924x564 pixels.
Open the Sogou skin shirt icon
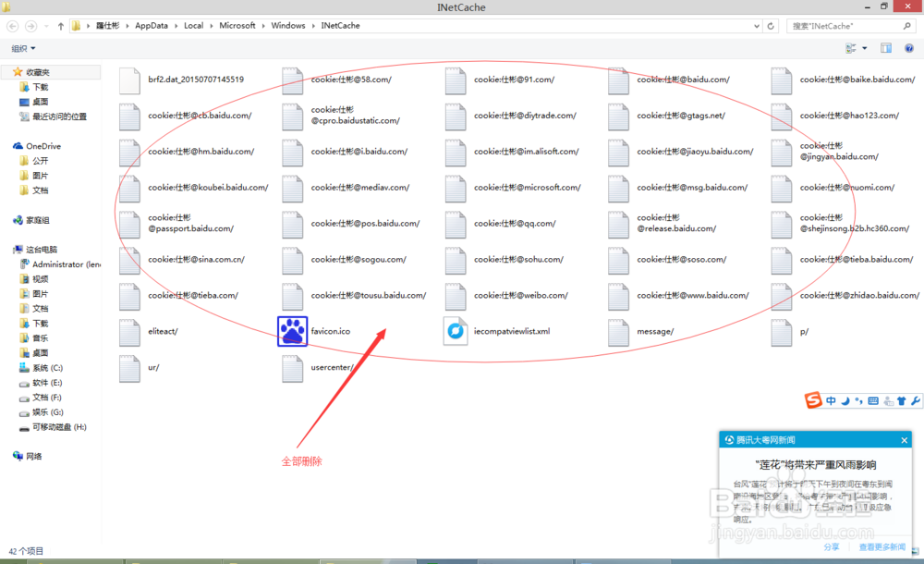902,400
